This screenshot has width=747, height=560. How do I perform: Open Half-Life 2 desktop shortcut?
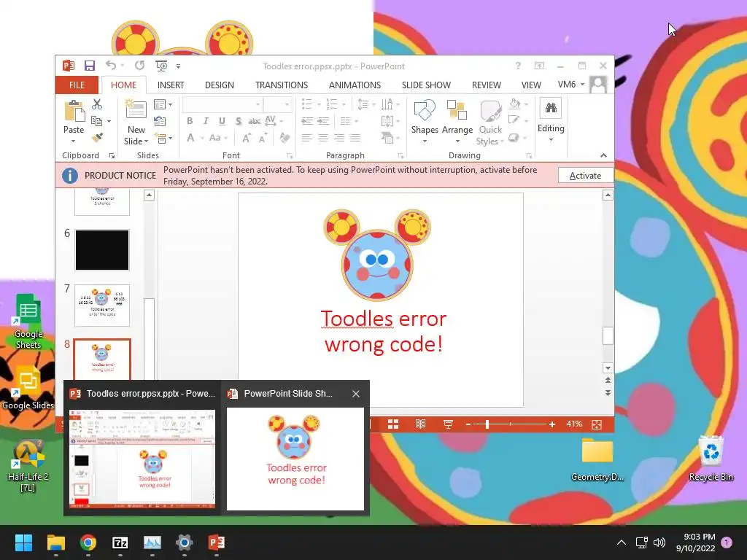tap(28, 466)
